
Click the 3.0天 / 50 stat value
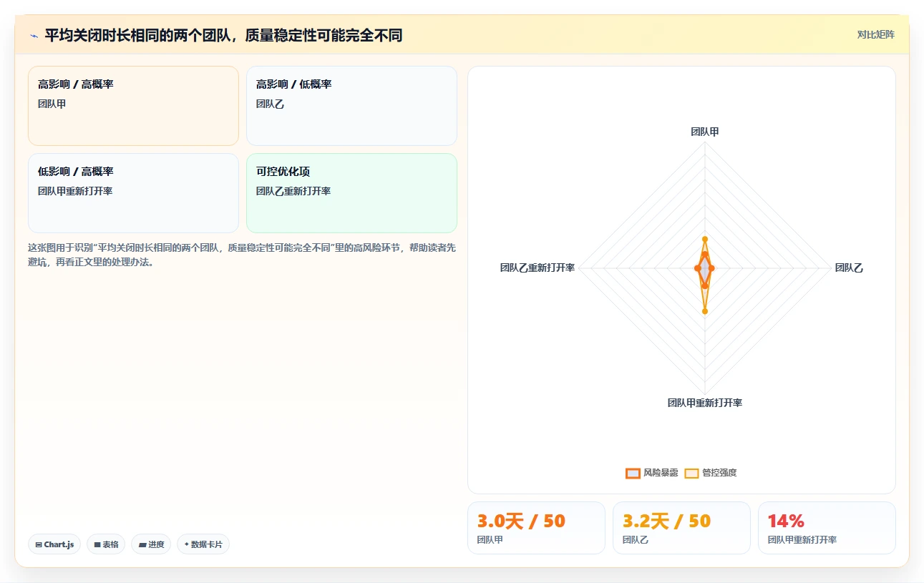pyautogui.click(x=521, y=521)
